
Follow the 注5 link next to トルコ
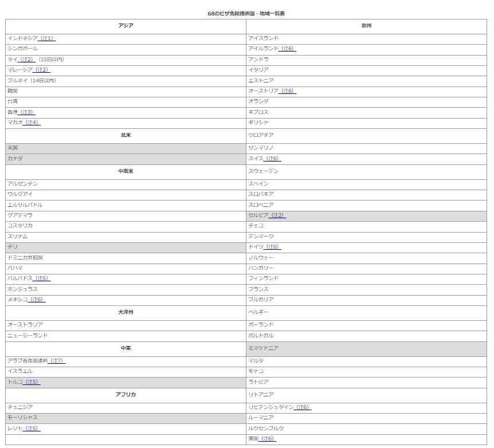point(32,382)
